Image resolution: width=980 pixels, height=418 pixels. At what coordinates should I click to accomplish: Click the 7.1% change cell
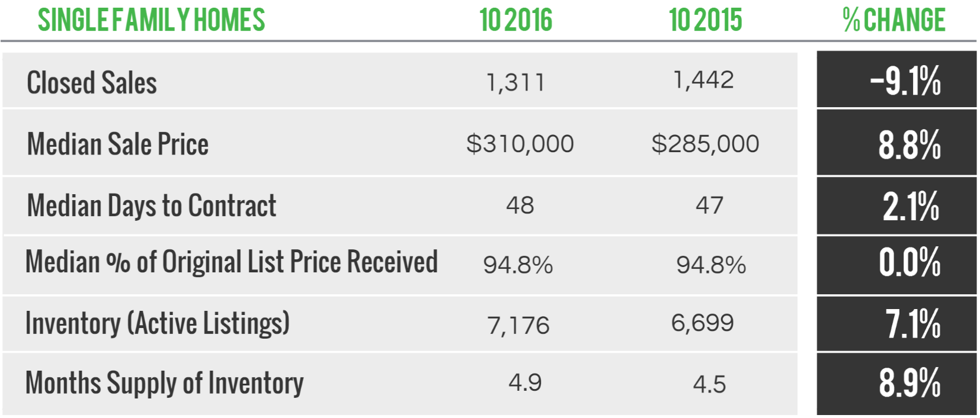click(896, 324)
